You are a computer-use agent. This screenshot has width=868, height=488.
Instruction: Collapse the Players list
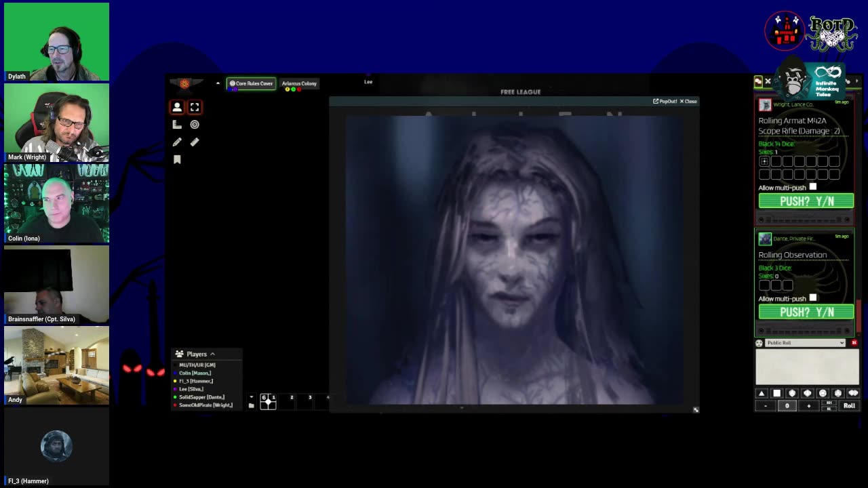click(x=212, y=354)
